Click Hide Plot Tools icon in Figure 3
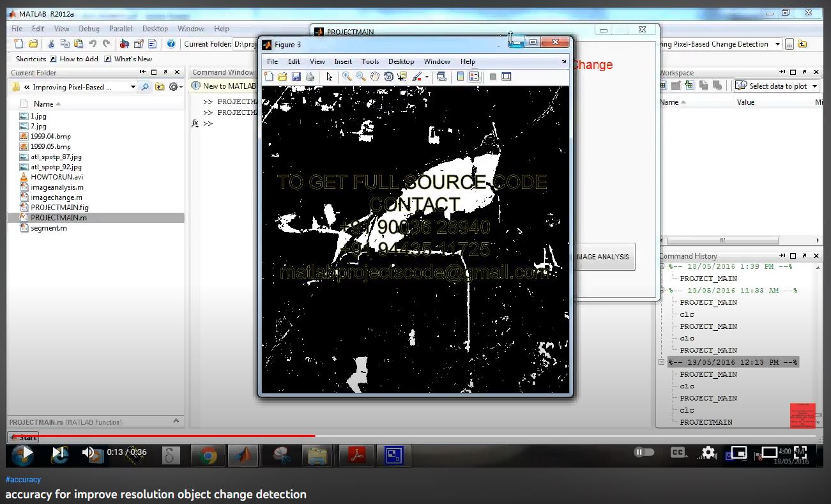831x504 pixels. (x=492, y=77)
